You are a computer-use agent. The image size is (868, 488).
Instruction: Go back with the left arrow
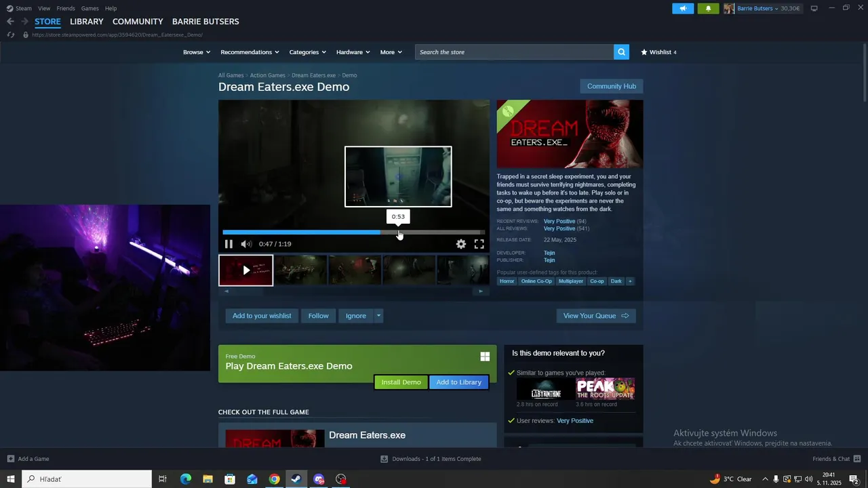[x=10, y=22]
